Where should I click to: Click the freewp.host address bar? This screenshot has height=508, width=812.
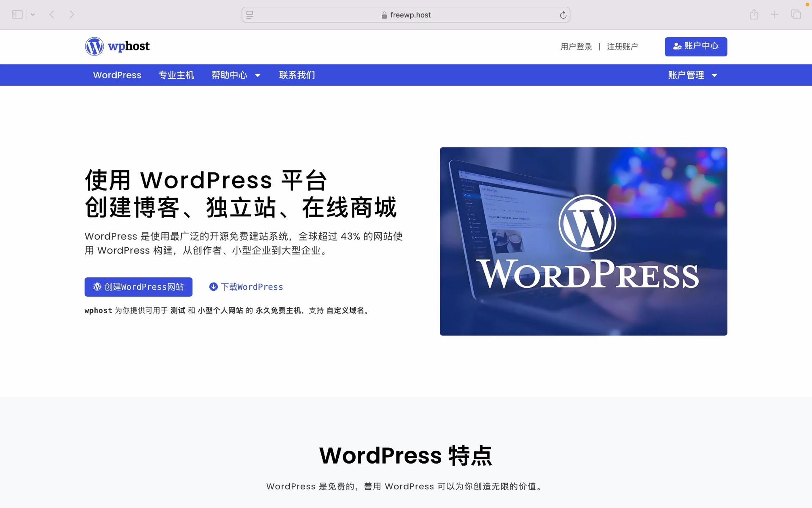click(406, 15)
